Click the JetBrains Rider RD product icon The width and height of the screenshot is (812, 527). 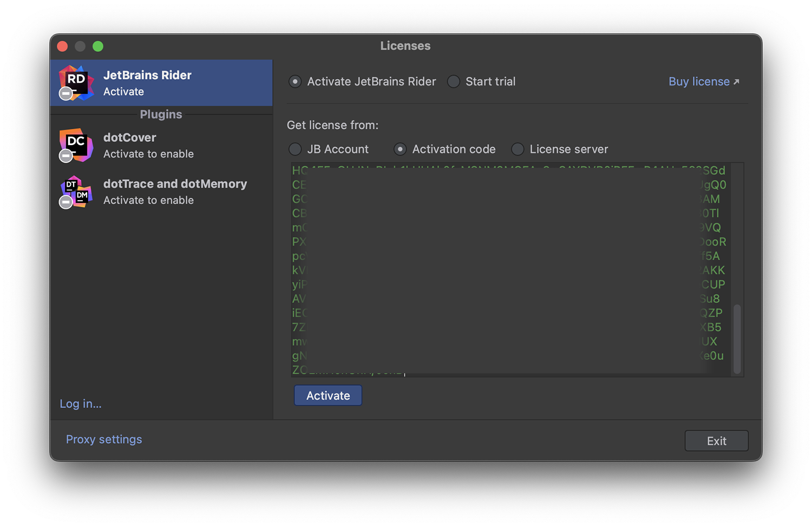pos(76,83)
